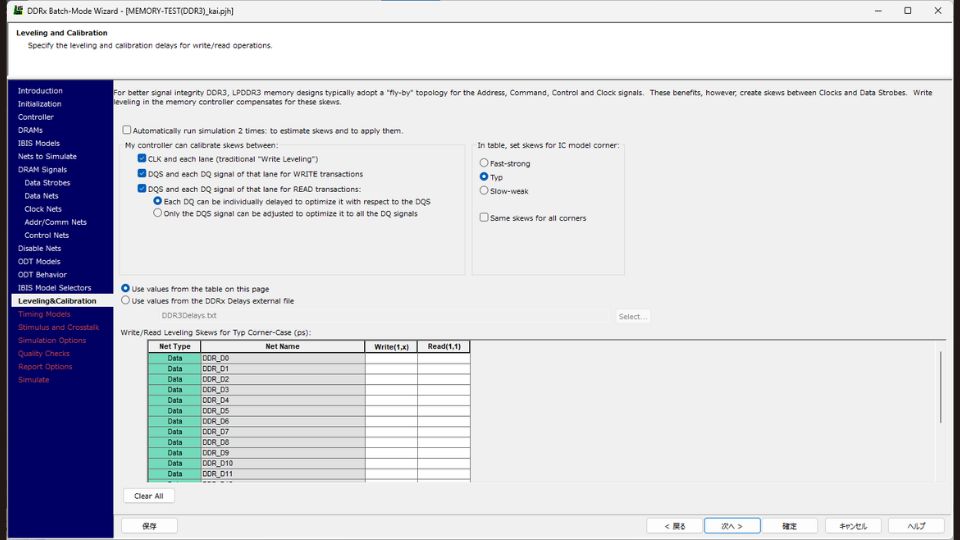960x540 pixels.
Task: Enable automatically run simulation 2 times checkbox
Action: click(x=127, y=130)
